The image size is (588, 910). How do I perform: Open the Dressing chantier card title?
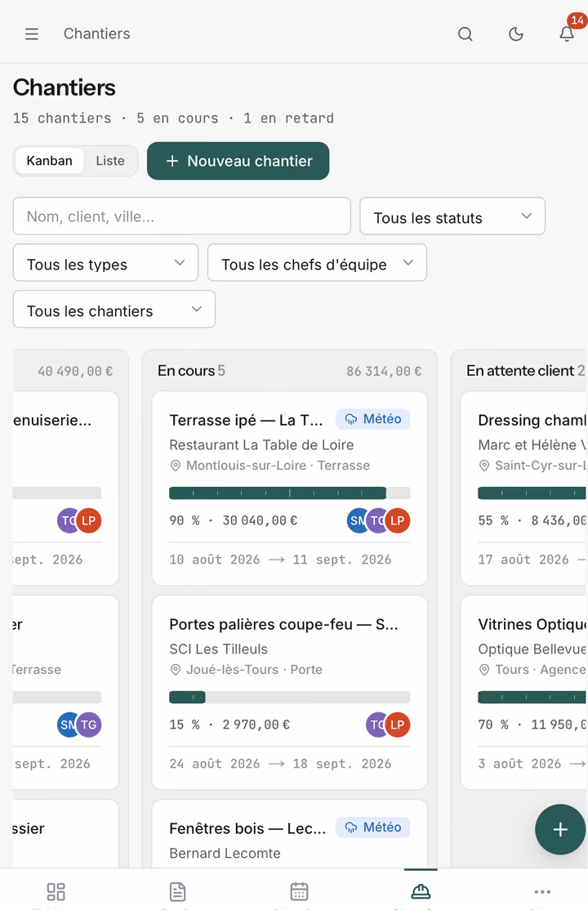[x=532, y=420]
